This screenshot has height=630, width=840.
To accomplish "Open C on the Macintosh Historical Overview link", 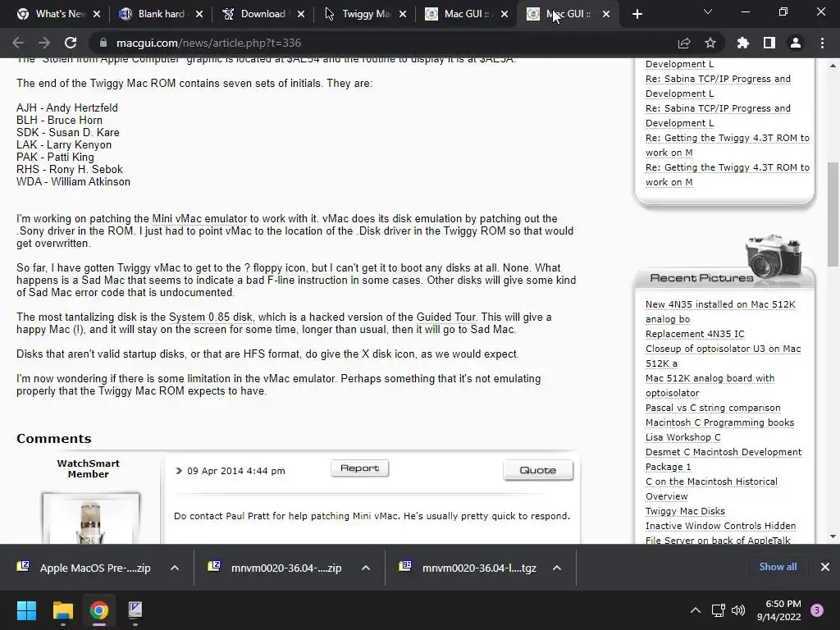I will tap(711, 489).
